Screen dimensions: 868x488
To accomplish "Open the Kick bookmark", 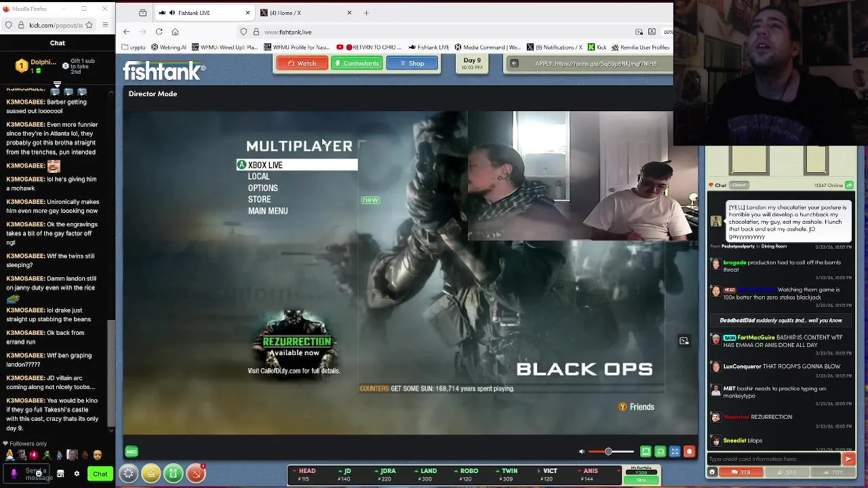I will pyautogui.click(x=597, y=47).
